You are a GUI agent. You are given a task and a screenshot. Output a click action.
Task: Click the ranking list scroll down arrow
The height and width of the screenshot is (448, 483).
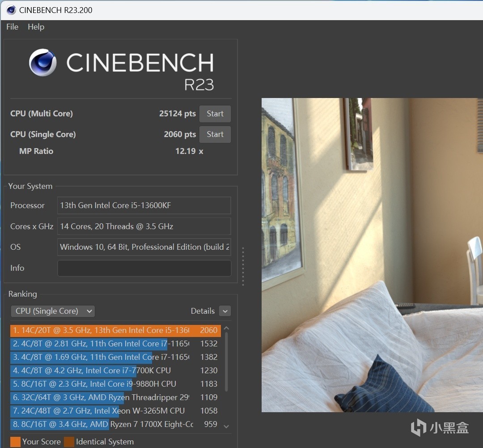[226, 427]
